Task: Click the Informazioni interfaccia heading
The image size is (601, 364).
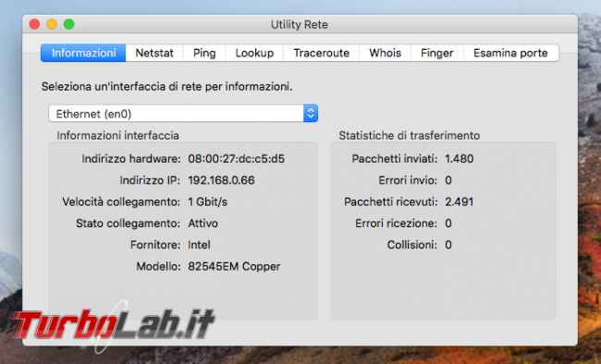Action: (117, 136)
